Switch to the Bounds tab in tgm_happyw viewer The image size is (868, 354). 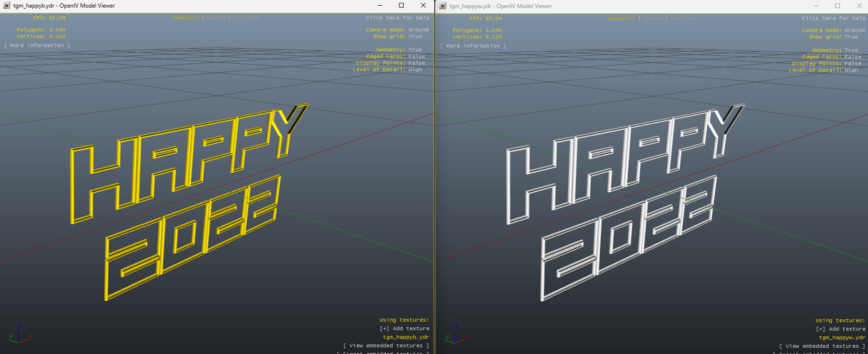pyautogui.click(x=652, y=18)
